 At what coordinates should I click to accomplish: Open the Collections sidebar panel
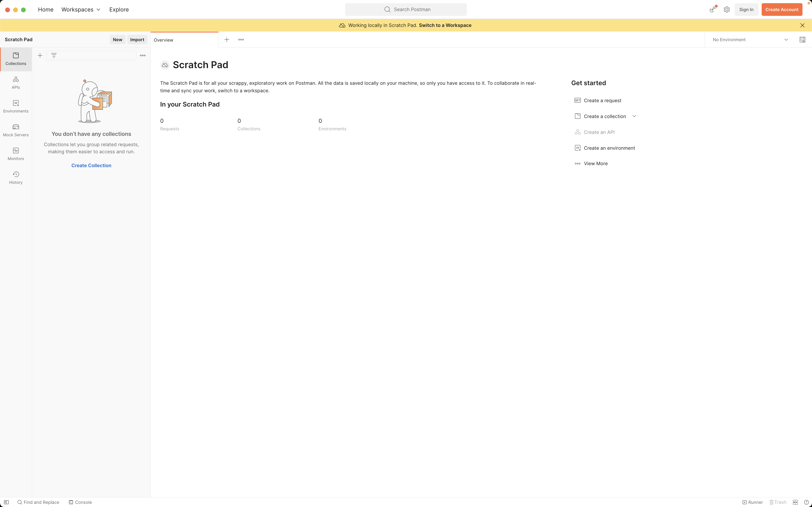tap(15, 59)
